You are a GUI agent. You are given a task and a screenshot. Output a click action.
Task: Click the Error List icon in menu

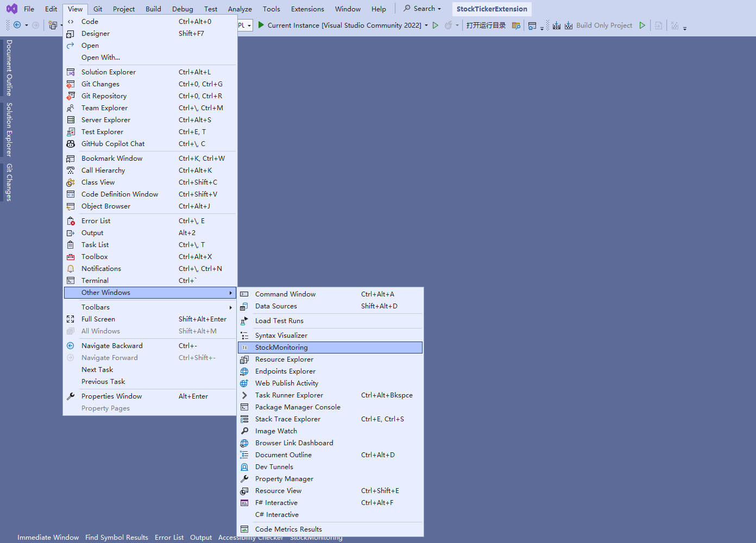tap(71, 221)
